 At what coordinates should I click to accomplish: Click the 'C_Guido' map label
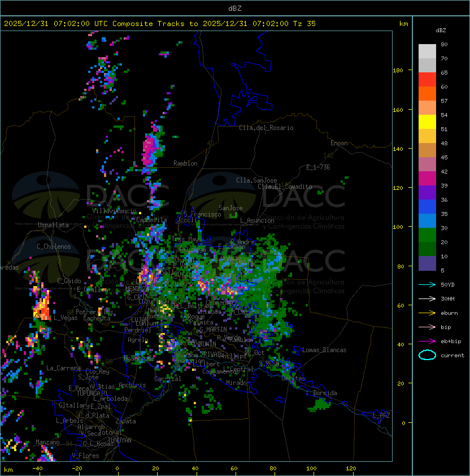pyautogui.click(x=69, y=281)
